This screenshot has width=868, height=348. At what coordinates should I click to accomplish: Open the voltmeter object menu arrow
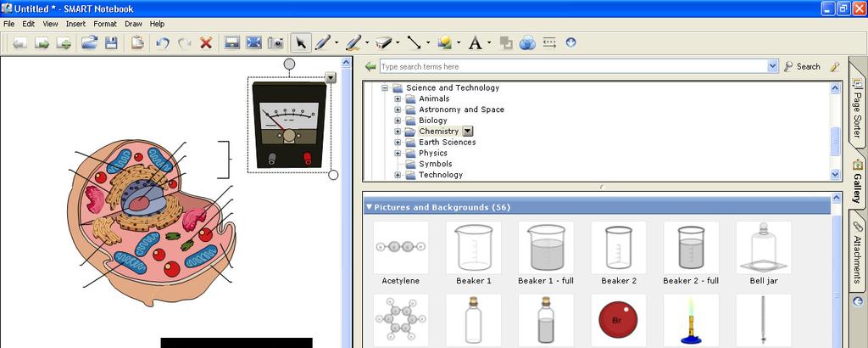pos(331,77)
